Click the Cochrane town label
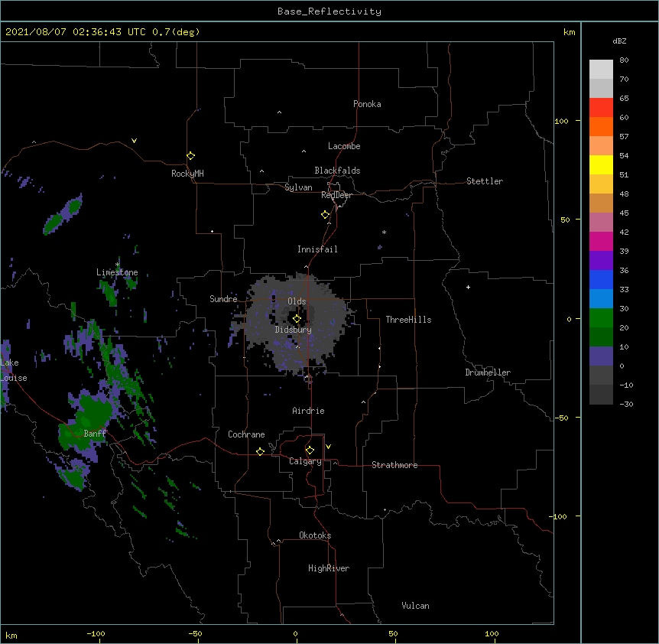Image resolution: width=659 pixels, height=644 pixels. coord(246,434)
